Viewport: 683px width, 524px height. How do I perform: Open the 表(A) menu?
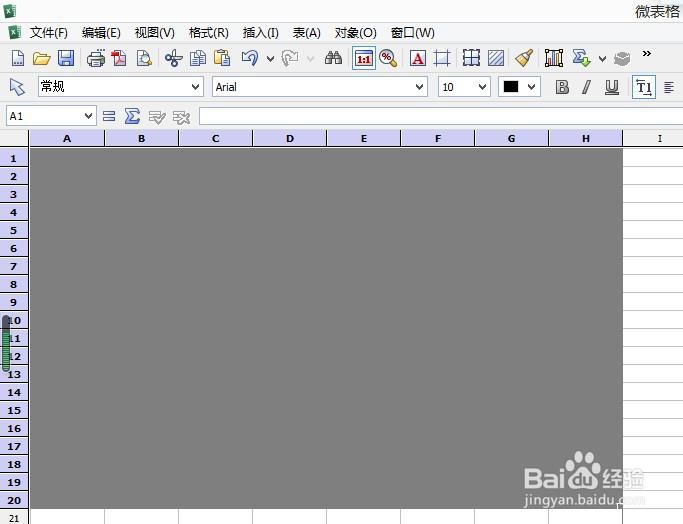point(307,33)
